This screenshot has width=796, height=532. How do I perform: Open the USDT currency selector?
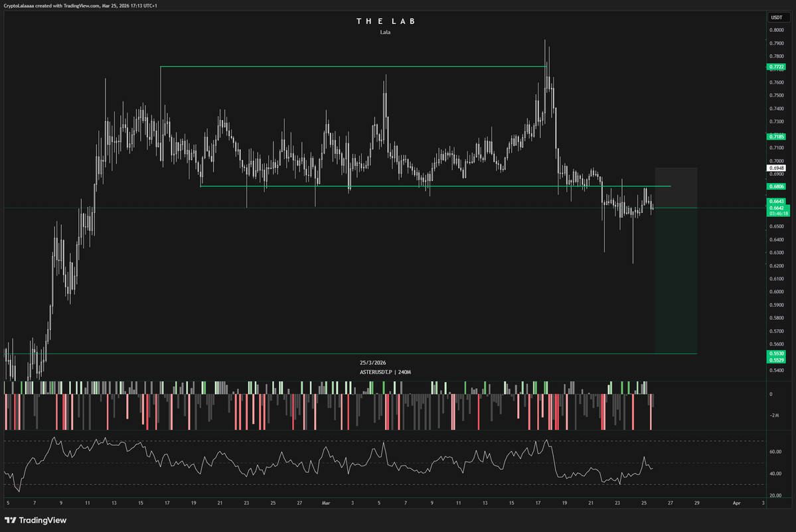click(x=777, y=17)
